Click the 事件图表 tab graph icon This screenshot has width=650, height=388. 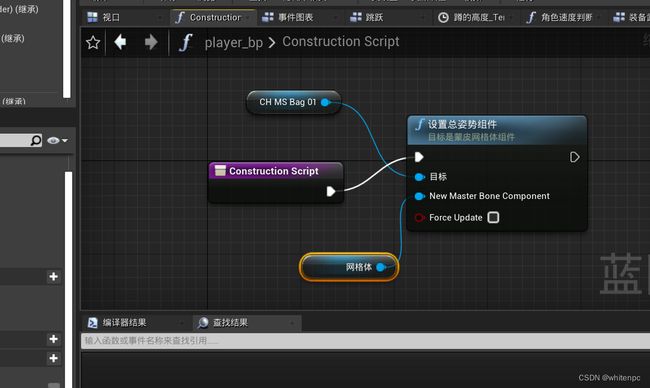268,17
